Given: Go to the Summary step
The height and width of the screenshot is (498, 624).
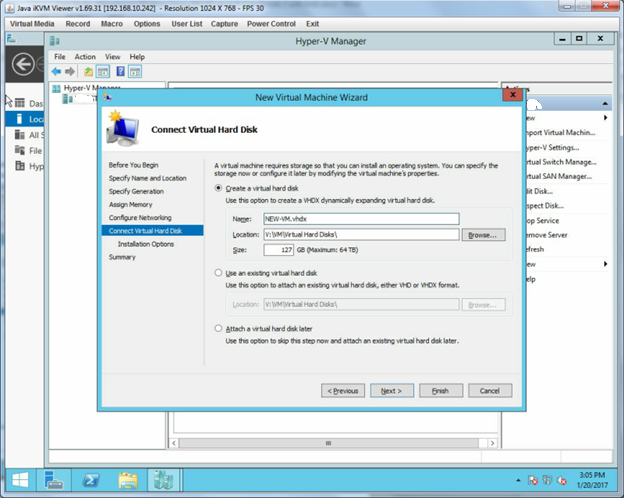Looking at the screenshot, I should pos(122,257).
